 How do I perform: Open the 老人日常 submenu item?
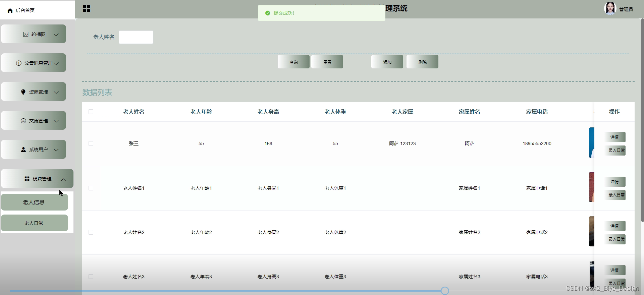coord(35,223)
